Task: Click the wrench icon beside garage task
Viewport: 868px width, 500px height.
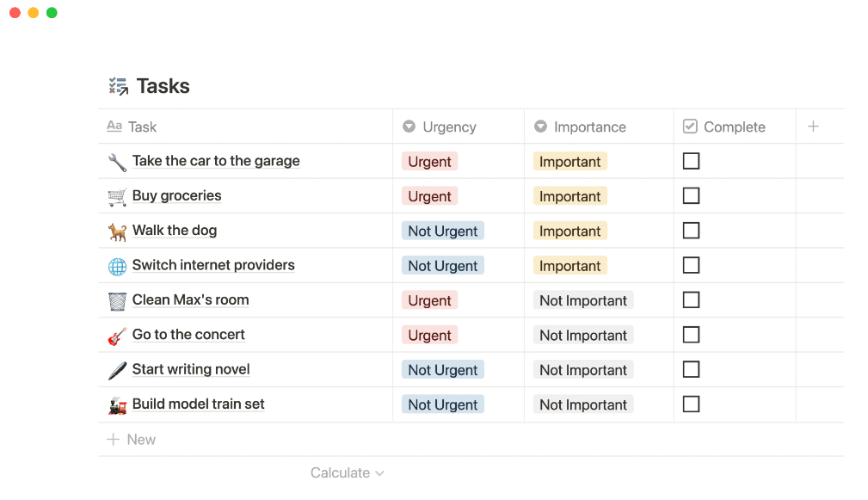Action: pyautogui.click(x=118, y=161)
